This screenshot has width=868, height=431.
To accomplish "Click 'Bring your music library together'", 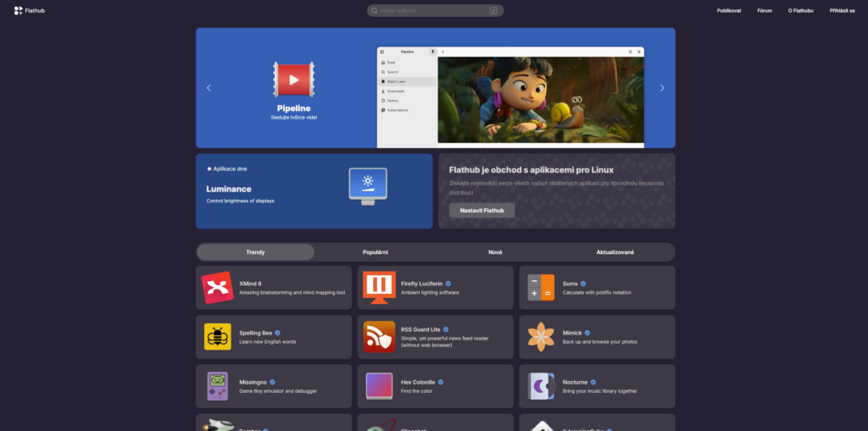I will click(x=600, y=391).
